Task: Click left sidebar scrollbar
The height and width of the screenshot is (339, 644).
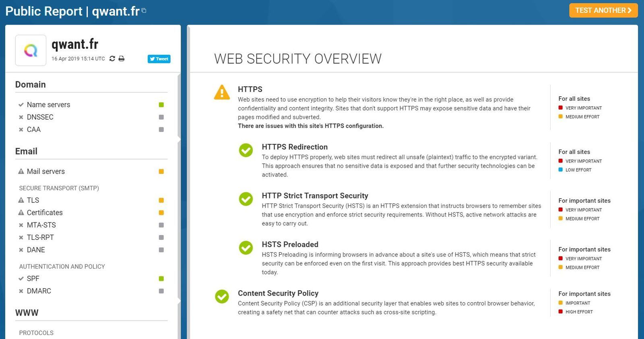Action: (x=179, y=206)
